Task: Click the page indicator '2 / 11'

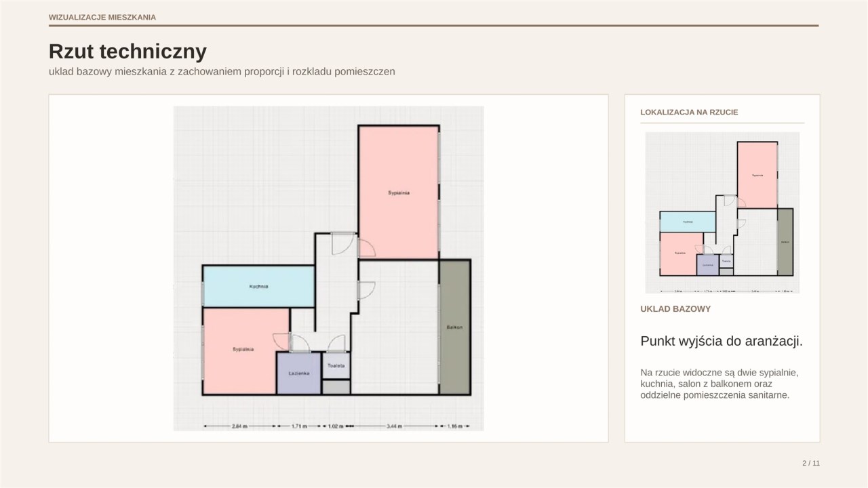Action: point(811,464)
